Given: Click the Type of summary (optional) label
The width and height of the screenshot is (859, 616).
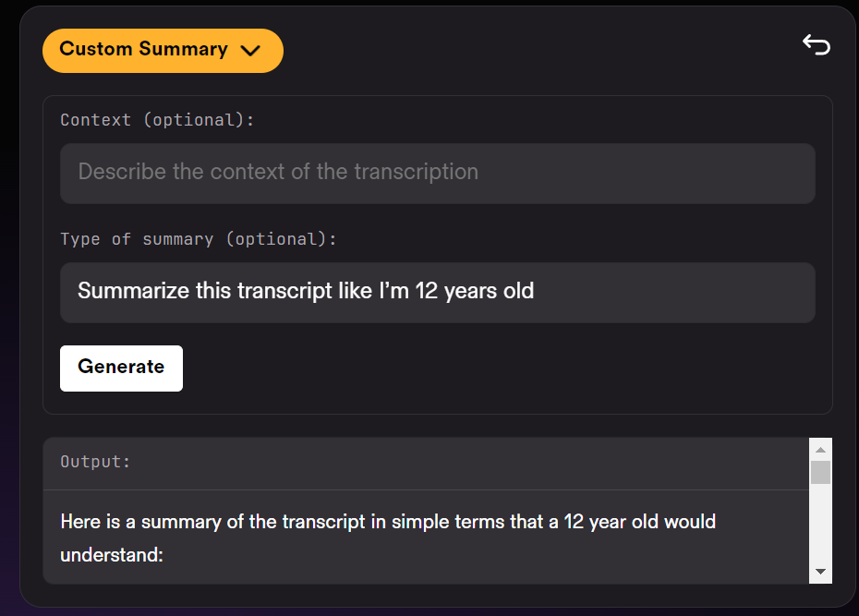Looking at the screenshot, I should point(199,239).
